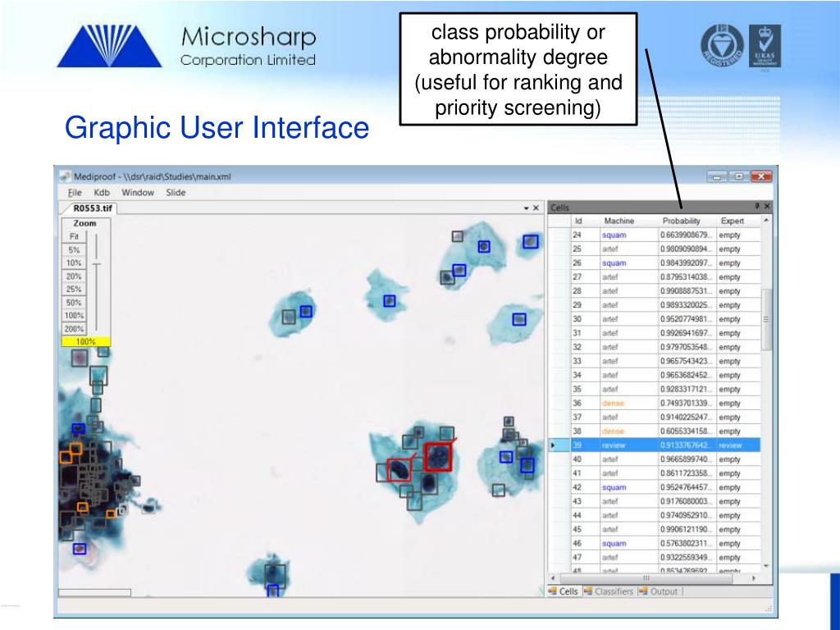Click the Mediproof application icon in title bar
The height and width of the screenshot is (630, 840).
point(66,176)
